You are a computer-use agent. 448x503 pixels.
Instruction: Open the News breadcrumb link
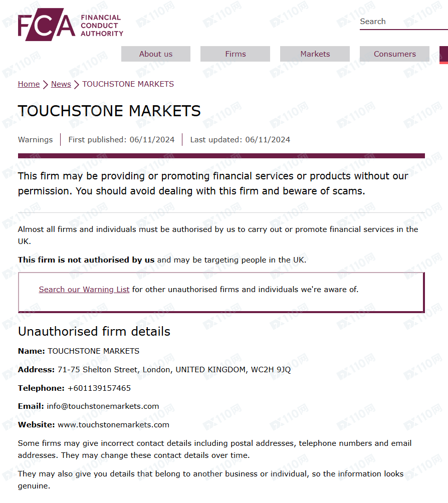pos(61,84)
